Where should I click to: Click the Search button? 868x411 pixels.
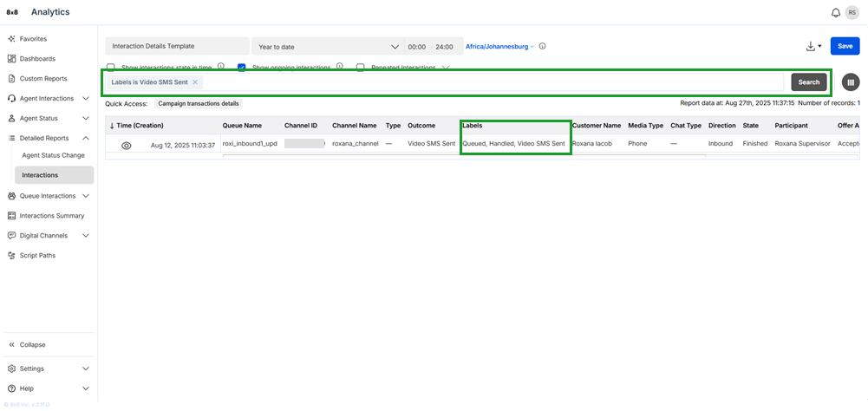pyautogui.click(x=809, y=82)
